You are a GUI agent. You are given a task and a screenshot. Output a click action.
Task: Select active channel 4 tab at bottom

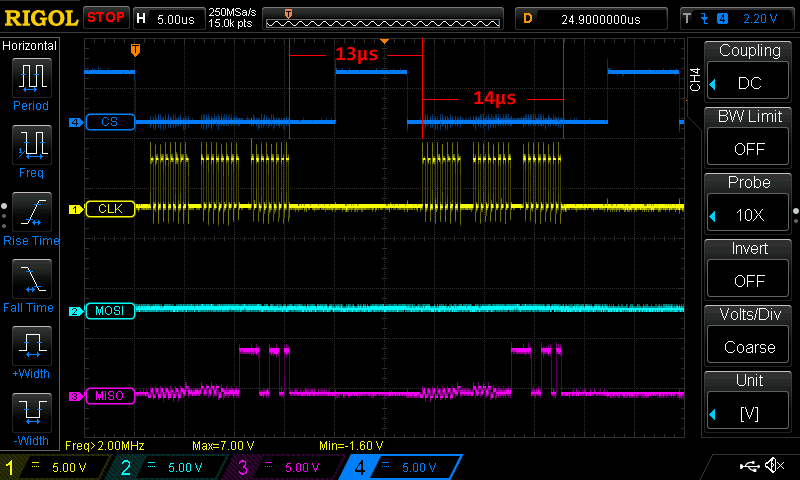pos(402,467)
